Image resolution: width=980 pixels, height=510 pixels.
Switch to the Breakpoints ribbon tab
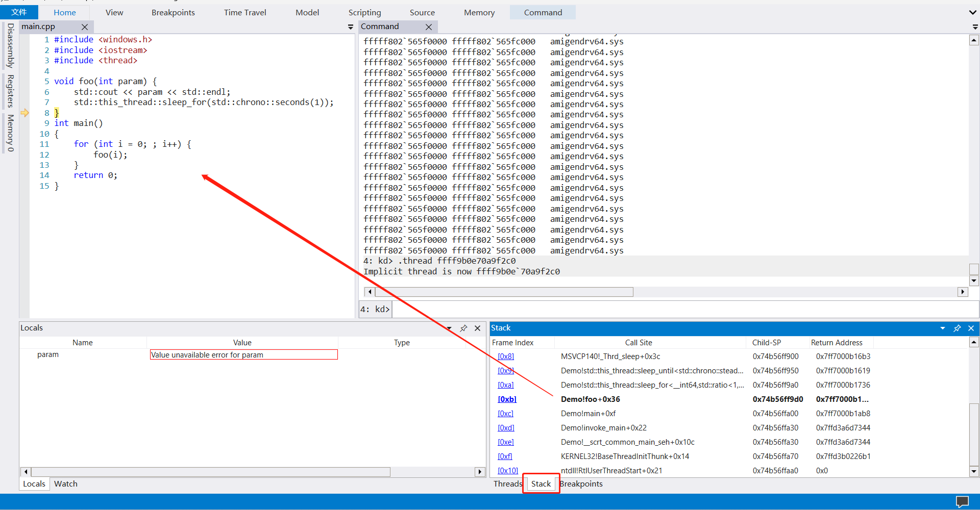(173, 13)
